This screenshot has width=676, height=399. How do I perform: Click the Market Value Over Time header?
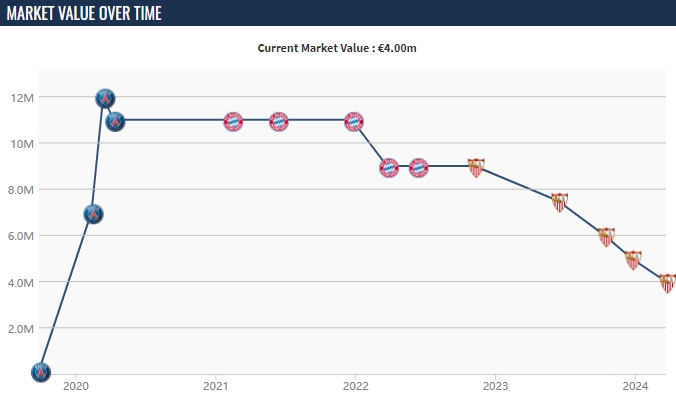[84, 13]
